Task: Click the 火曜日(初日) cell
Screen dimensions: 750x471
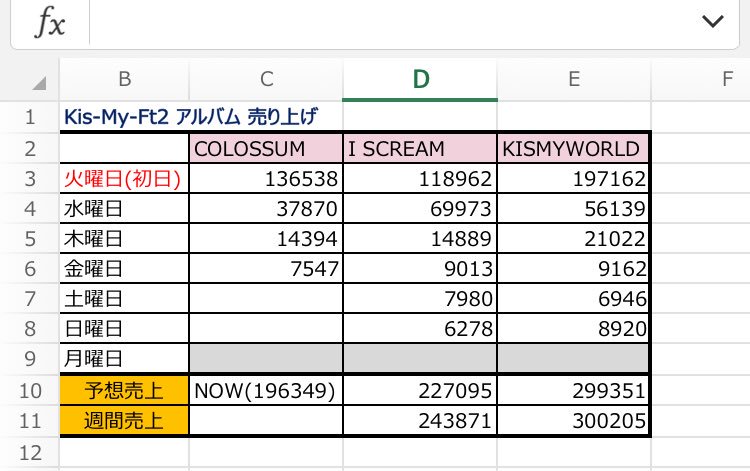Action: pyautogui.click(x=124, y=179)
